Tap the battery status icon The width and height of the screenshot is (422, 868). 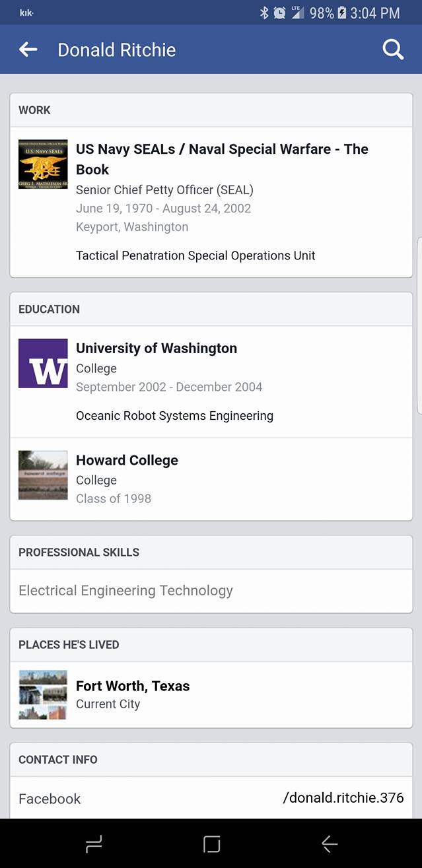point(342,13)
